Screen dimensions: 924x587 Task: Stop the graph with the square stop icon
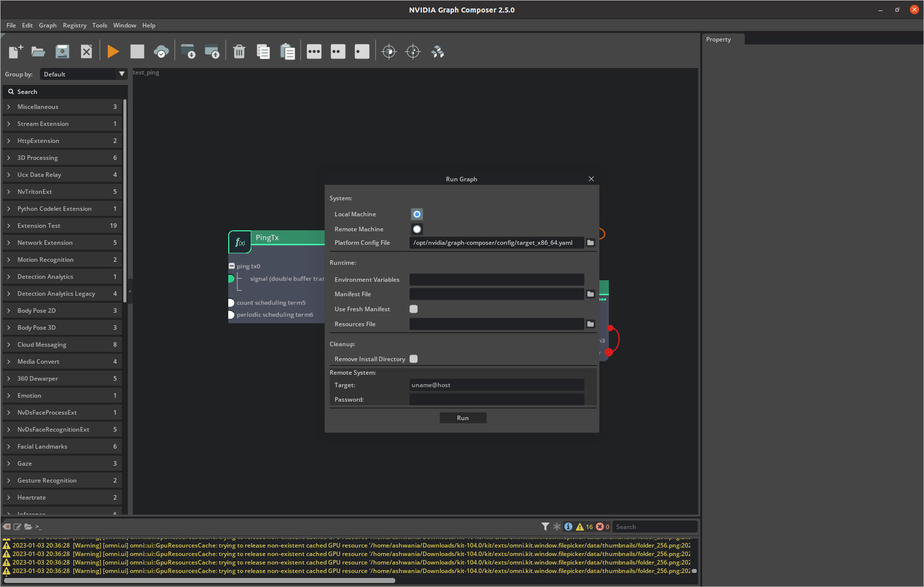coord(137,51)
